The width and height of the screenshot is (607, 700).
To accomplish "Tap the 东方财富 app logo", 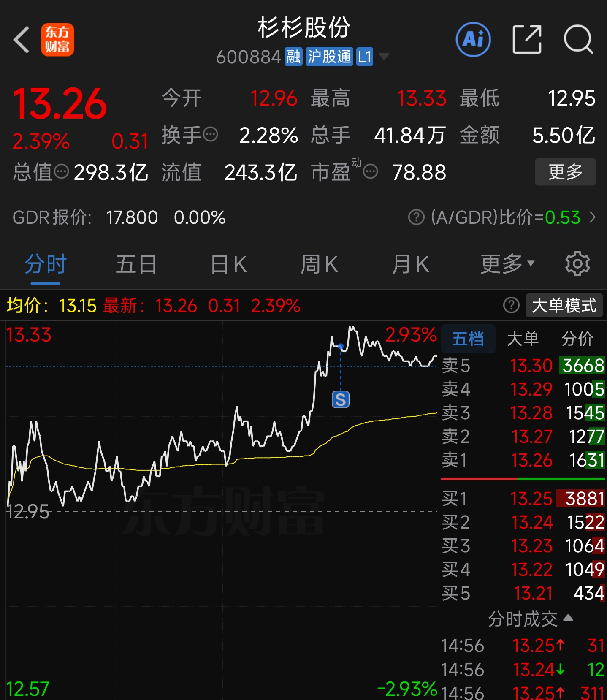I will [x=57, y=40].
